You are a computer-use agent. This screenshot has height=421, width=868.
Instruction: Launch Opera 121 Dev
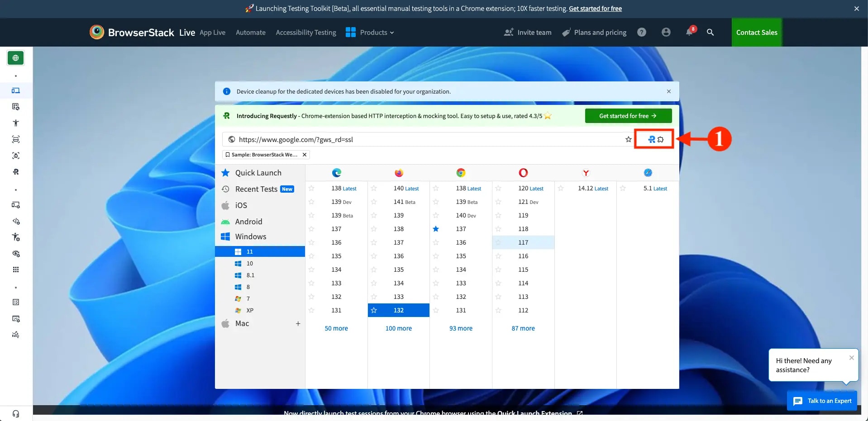(x=528, y=202)
